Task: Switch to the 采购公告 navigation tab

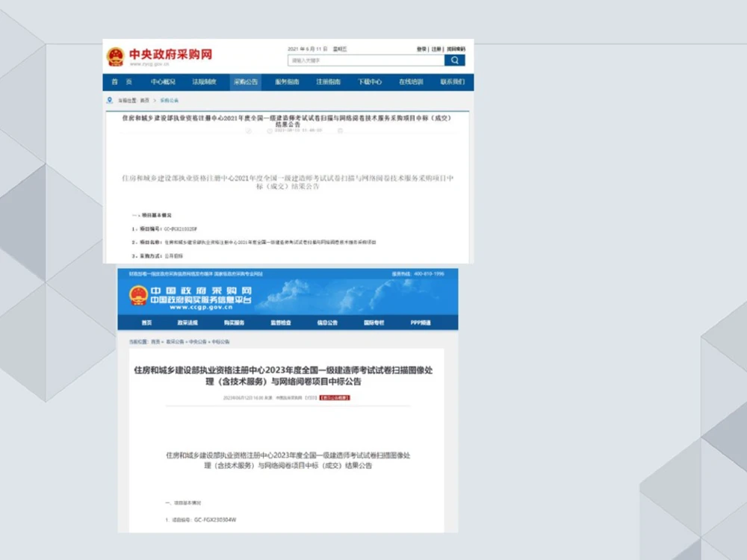Action: 246,82
